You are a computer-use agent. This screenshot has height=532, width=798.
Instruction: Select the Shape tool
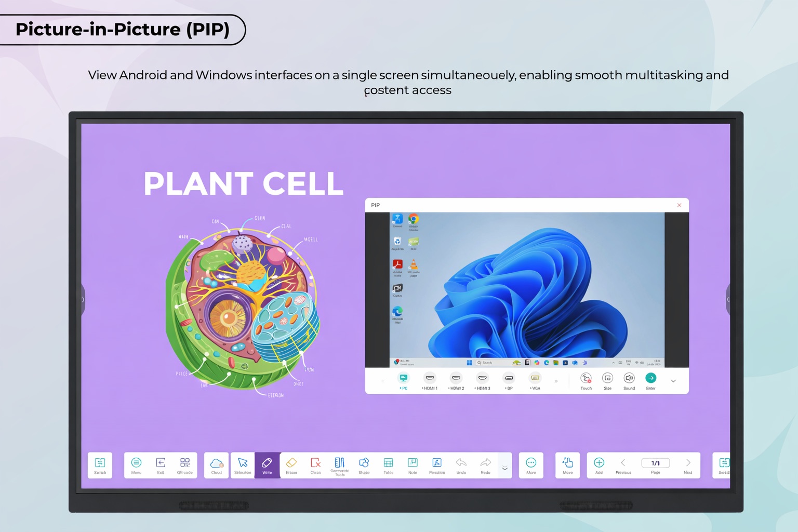(x=364, y=465)
